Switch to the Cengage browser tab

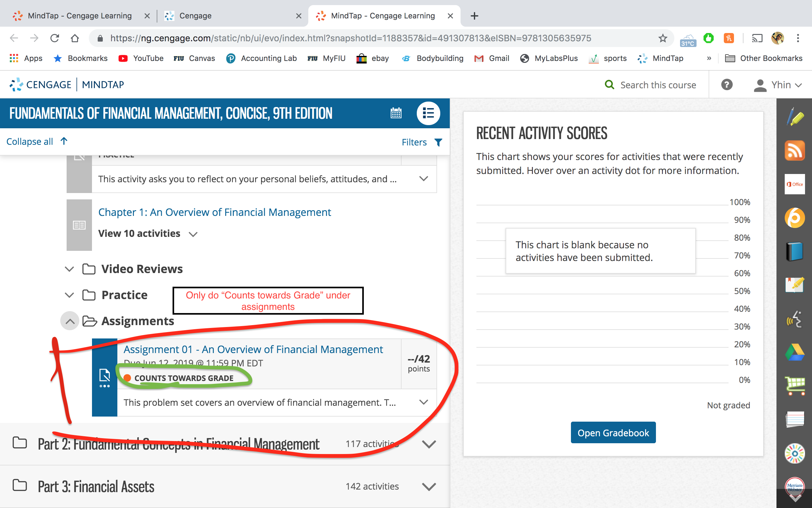(x=232, y=16)
